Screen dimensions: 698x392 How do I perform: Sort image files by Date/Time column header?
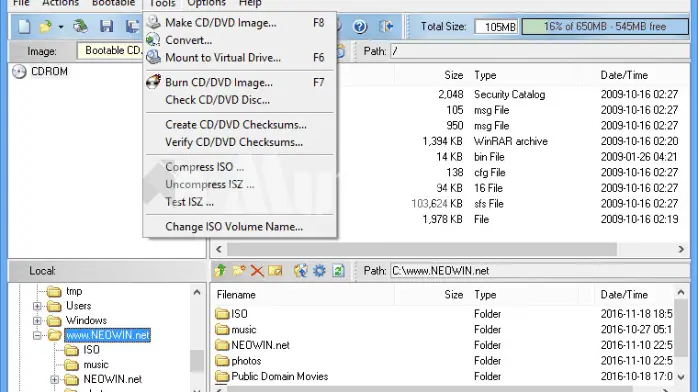[x=634, y=75]
